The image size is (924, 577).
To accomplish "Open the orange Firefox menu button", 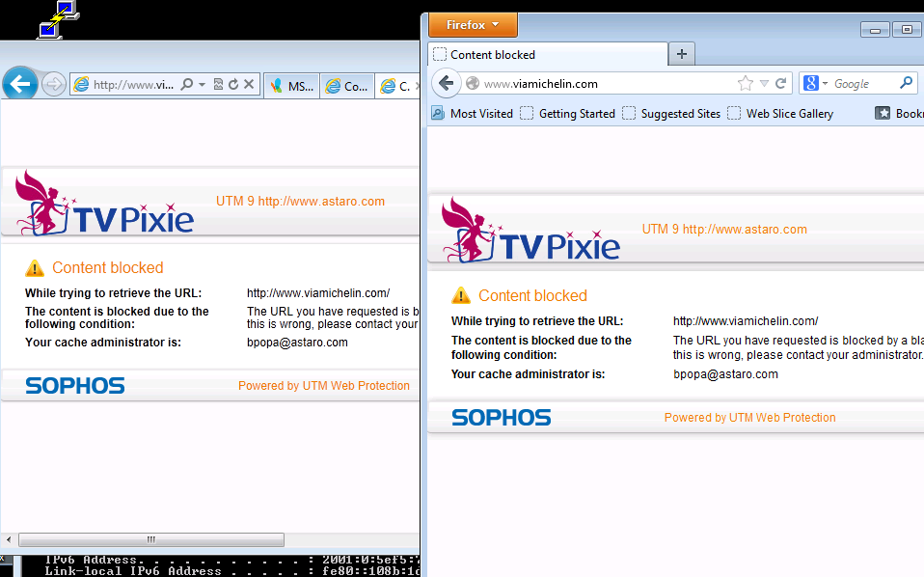I will [474, 25].
